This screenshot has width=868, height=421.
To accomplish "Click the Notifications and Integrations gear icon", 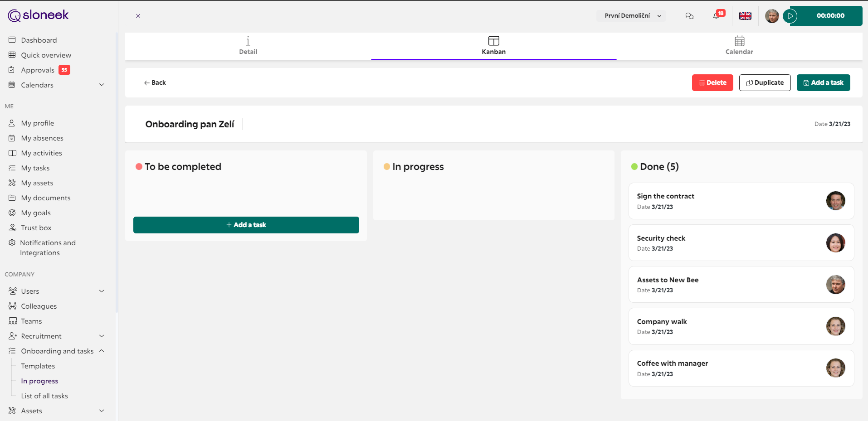I will [12, 242].
